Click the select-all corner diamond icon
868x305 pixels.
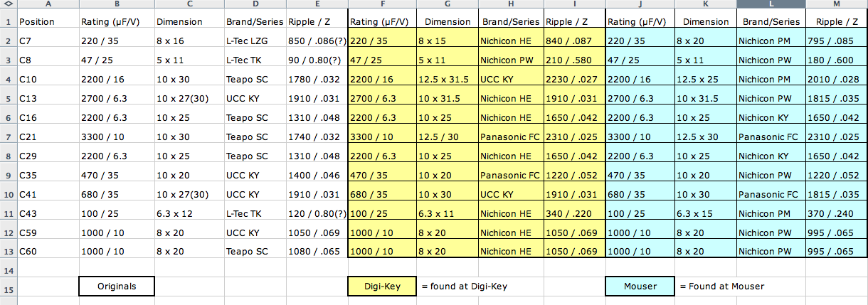pos(8,4)
